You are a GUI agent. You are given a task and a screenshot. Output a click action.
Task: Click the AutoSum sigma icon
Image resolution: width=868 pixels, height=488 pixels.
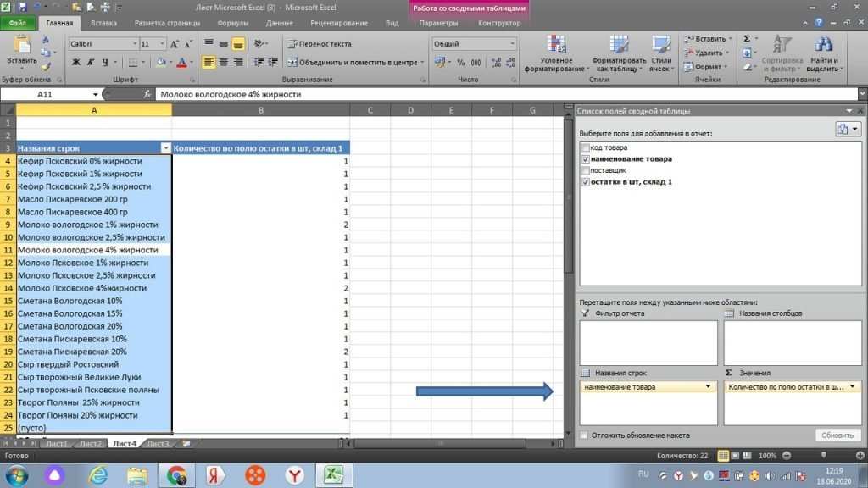pyautogui.click(x=747, y=39)
